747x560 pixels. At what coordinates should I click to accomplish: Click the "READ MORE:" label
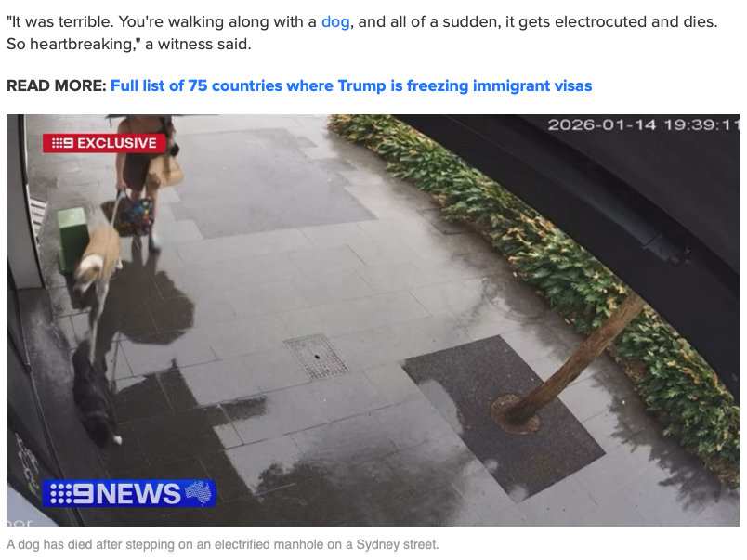[57, 85]
